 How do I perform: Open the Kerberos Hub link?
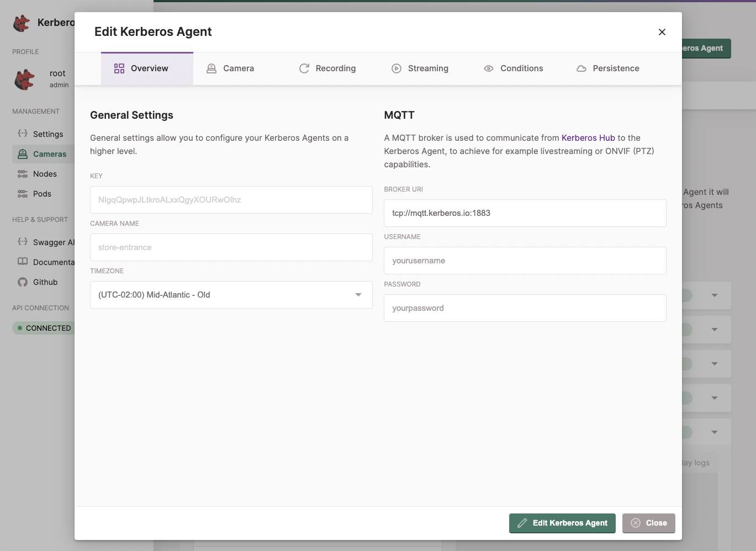coord(588,137)
